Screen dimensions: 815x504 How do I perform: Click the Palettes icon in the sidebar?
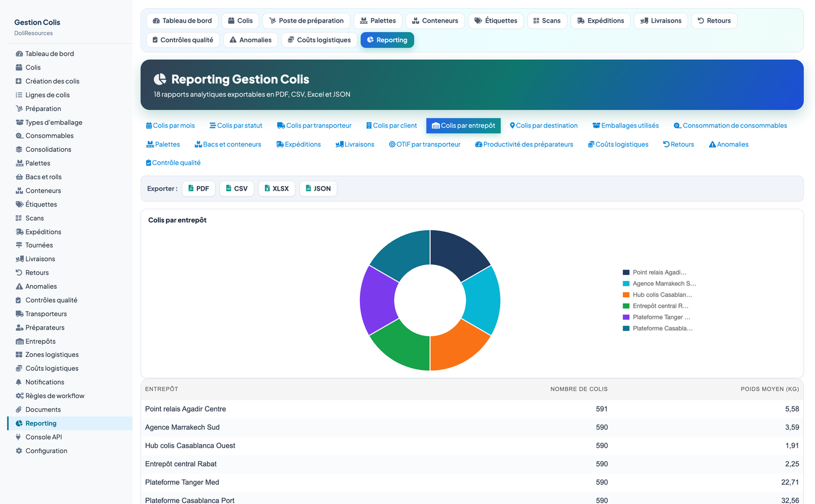pyautogui.click(x=19, y=163)
